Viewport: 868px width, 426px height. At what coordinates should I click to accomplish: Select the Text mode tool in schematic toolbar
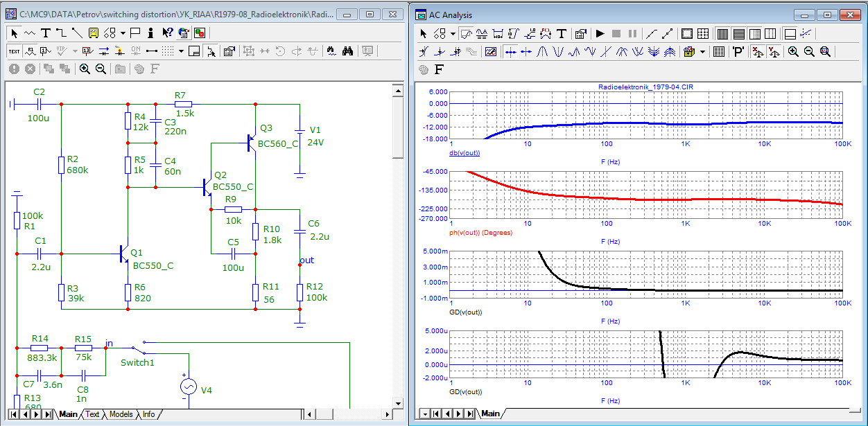46,33
